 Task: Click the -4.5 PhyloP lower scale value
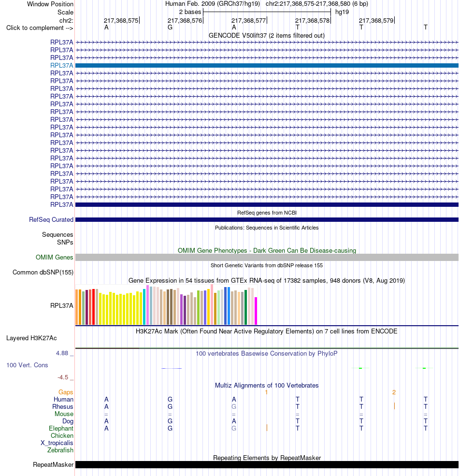(63, 377)
